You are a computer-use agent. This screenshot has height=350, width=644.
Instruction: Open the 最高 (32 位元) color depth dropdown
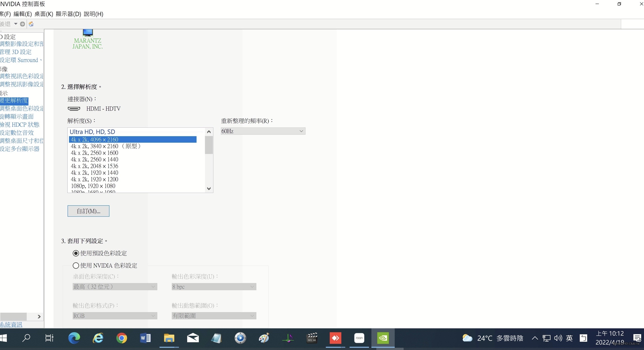point(115,287)
